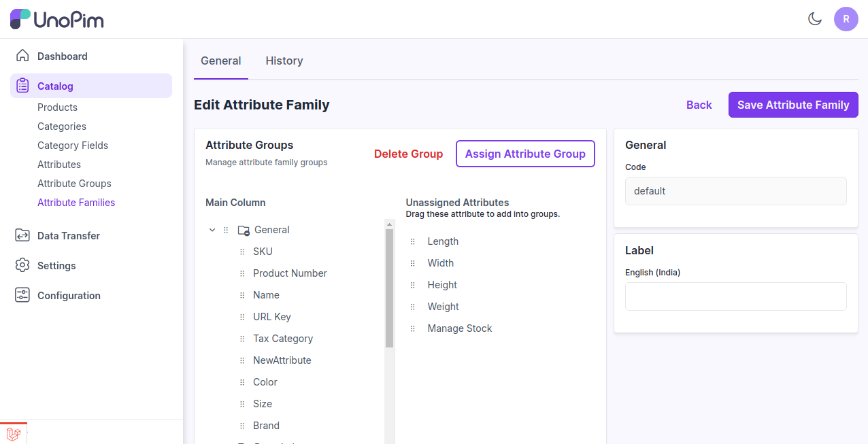868x444 pixels.
Task: Click the UnoPim logo
Action: [x=57, y=19]
